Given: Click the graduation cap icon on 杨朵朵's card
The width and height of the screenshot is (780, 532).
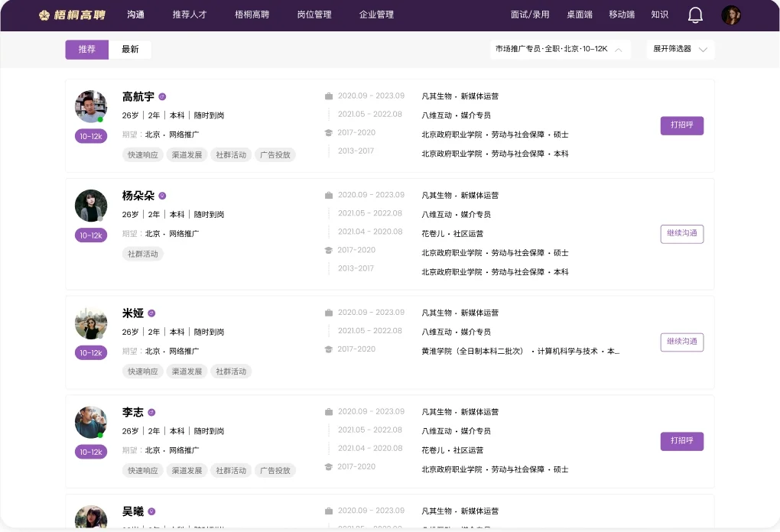Looking at the screenshot, I should [329, 250].
